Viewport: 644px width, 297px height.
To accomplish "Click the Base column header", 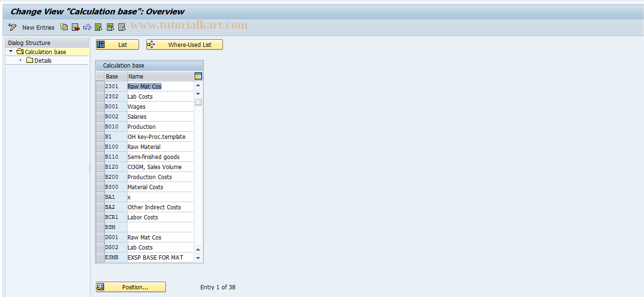I will [x=116, y=76].
